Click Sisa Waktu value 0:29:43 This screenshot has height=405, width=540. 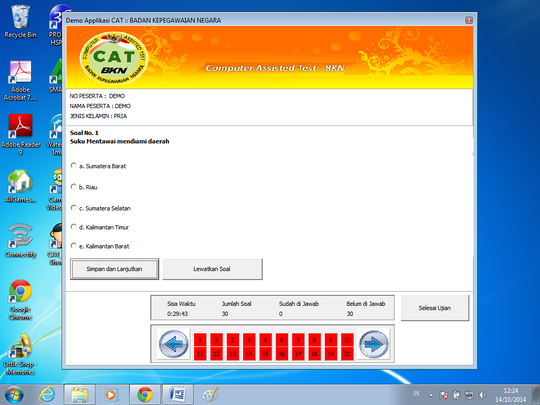click(x=177, y=314)
